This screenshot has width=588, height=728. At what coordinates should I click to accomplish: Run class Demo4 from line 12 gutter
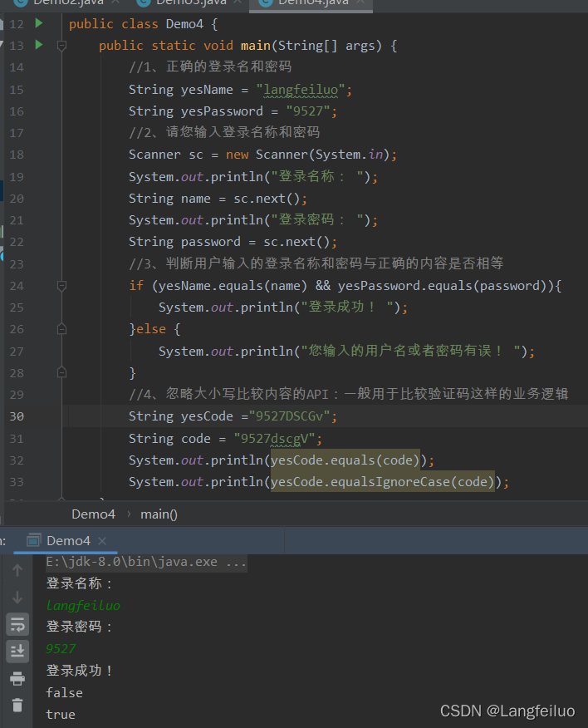click(39, 23)
